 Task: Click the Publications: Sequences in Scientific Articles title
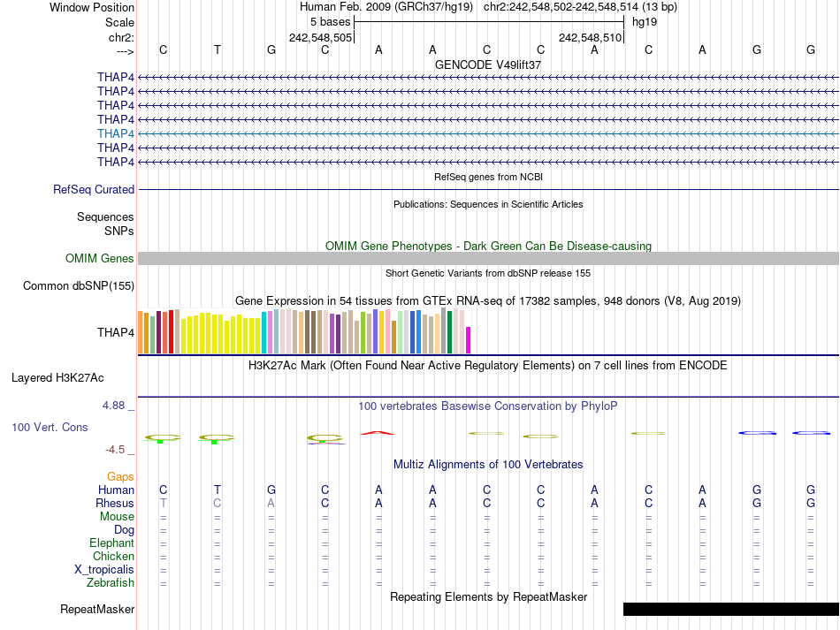coord(488,204)
